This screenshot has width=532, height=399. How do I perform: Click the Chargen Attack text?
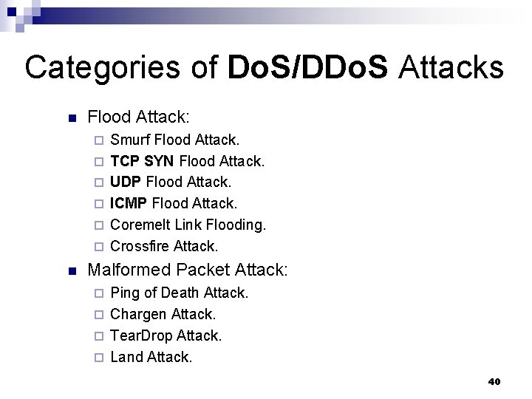163,314
